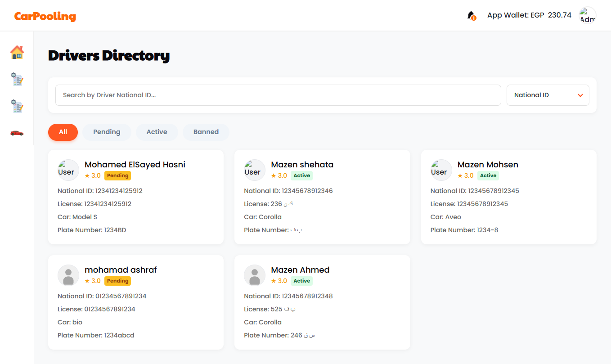Click the App Wallet balance text
The height and width of the screenshot is (364, 611).
(529, 15)
